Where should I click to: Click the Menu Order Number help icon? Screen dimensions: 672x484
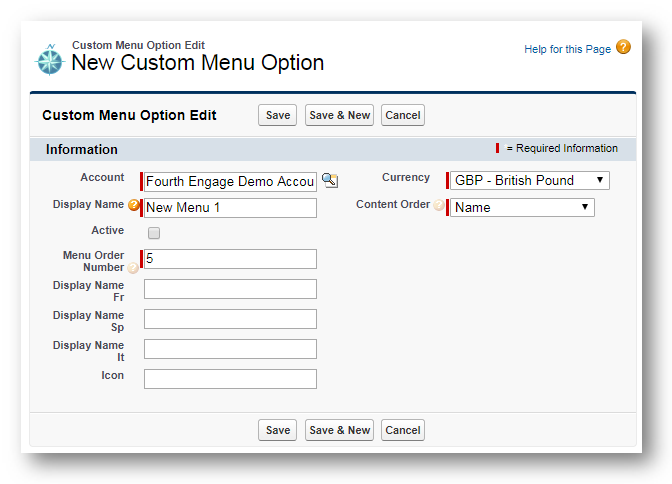133,268
